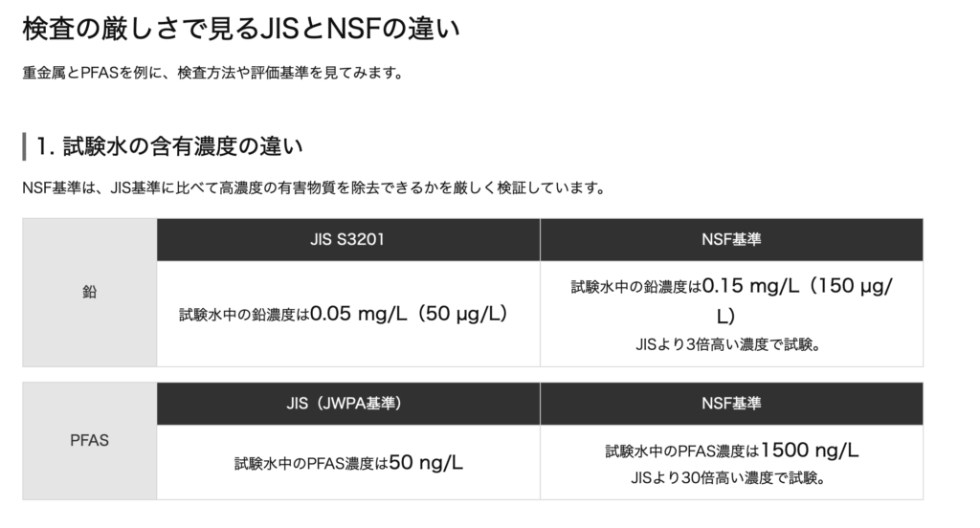Click the intro sentence mentioning 重金属とPFAS
This screenshot has width=980, height=528.
tap(211, 74)
